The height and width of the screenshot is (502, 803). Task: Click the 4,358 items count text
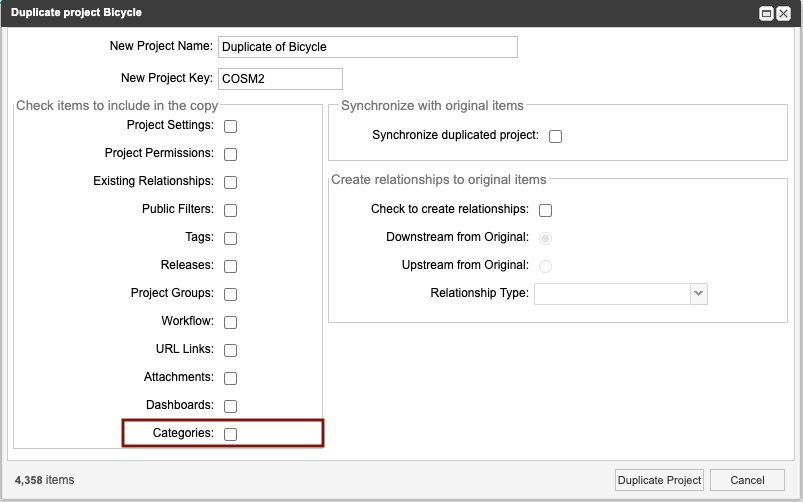coord(45,480)
